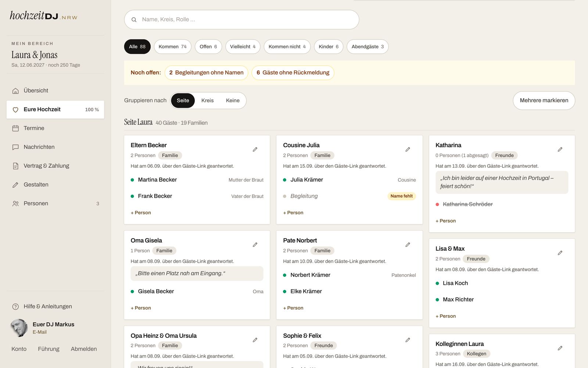Open 2 Begleitungen ohne Namen

pos(207,73)
